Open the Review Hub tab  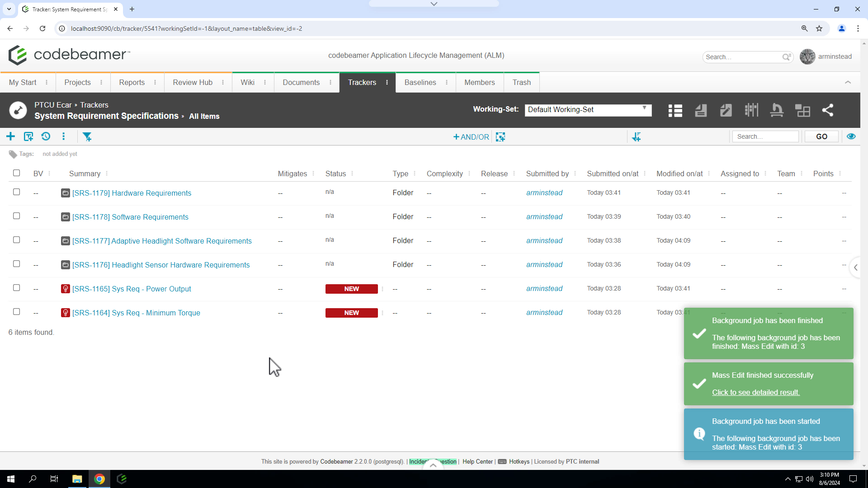point(193,82)
